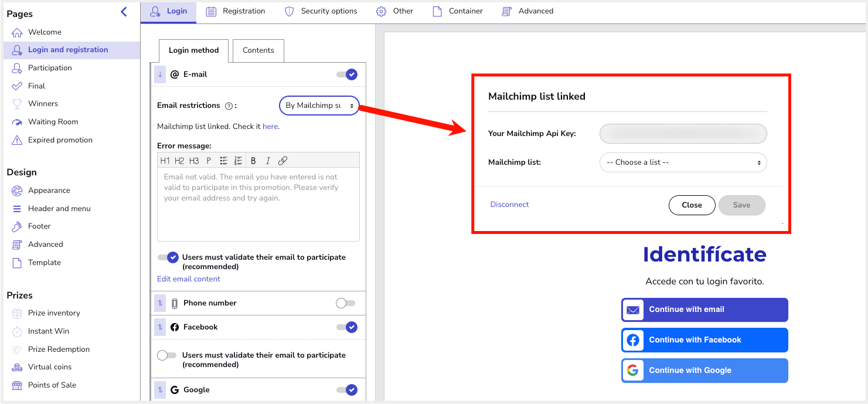868x404 pixels.
Task: Click into the error message text area
Action: coord(258,205)
